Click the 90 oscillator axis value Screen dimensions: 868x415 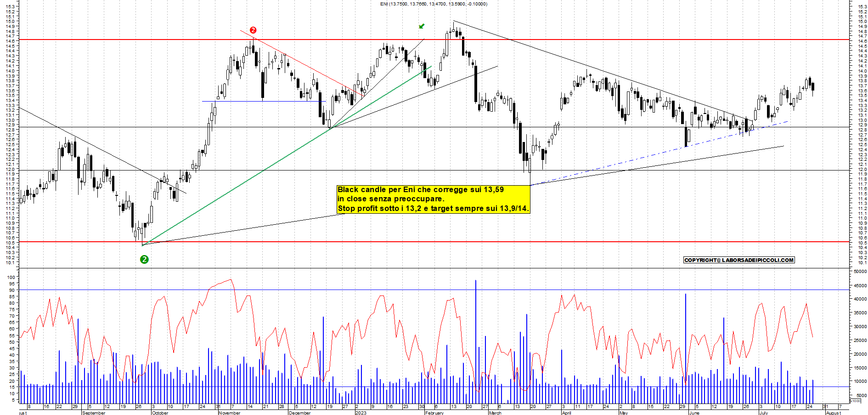(x=12, y=290)
